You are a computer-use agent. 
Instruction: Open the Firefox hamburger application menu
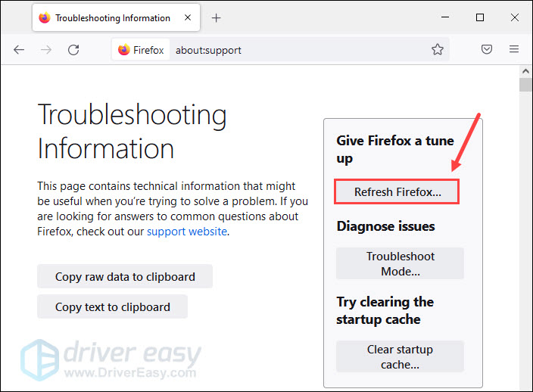tap(514, 50)
